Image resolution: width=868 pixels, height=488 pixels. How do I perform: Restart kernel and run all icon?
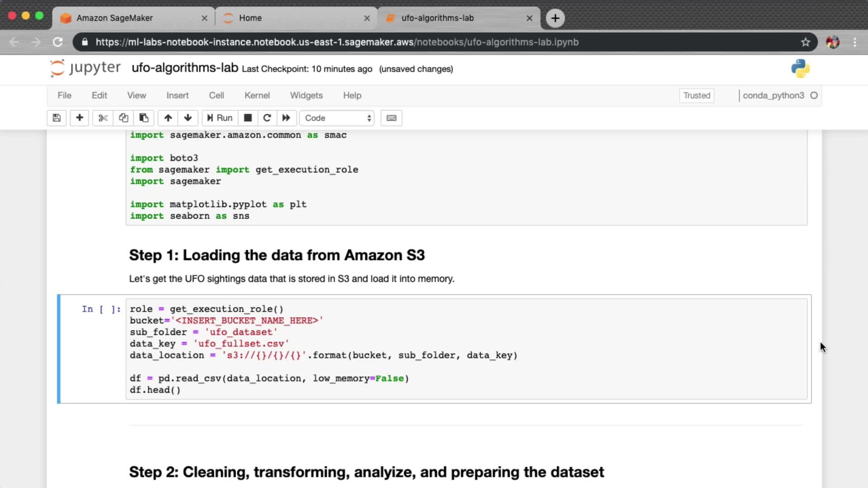(286, 118)
